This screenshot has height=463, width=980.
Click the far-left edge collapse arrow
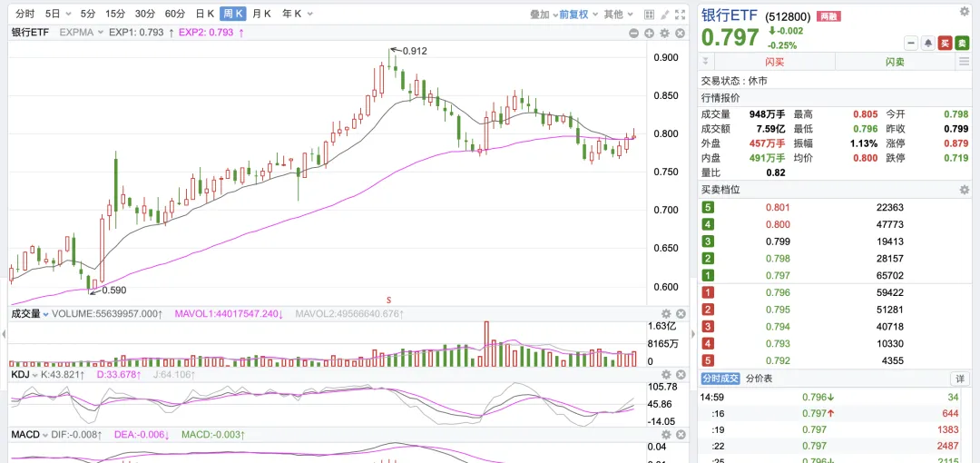pos(3,335)
